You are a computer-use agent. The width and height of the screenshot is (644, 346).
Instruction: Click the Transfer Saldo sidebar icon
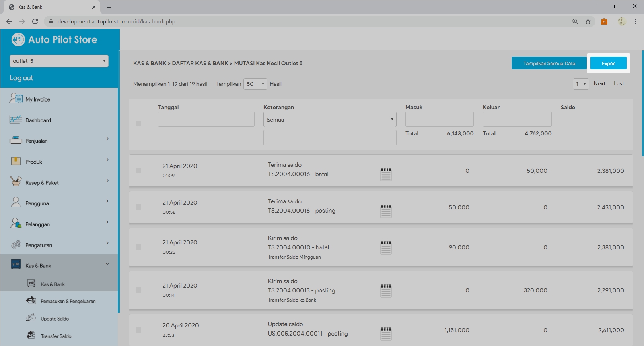pyautogui.click(x=31, y=336)
